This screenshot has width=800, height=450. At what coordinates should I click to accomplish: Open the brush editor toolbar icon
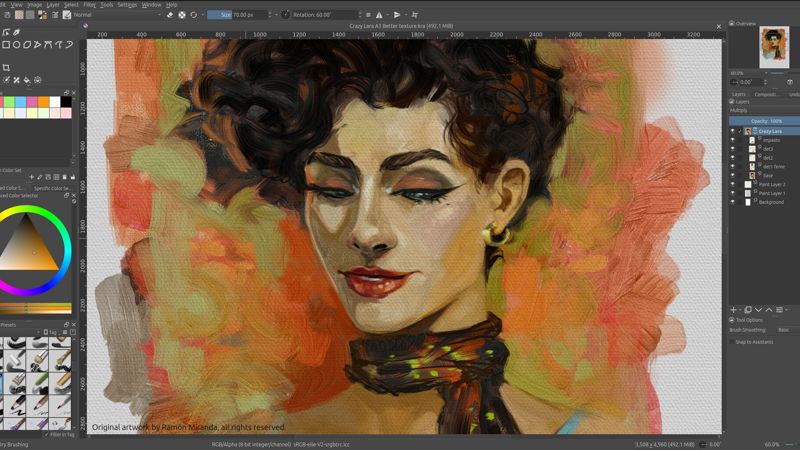click(x=55, y=15)
